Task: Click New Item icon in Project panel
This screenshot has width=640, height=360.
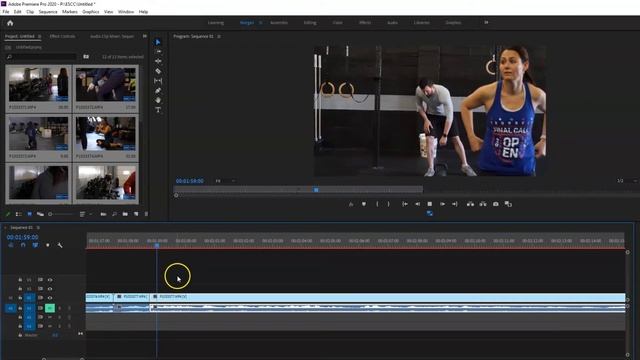Action: [136, 214]
